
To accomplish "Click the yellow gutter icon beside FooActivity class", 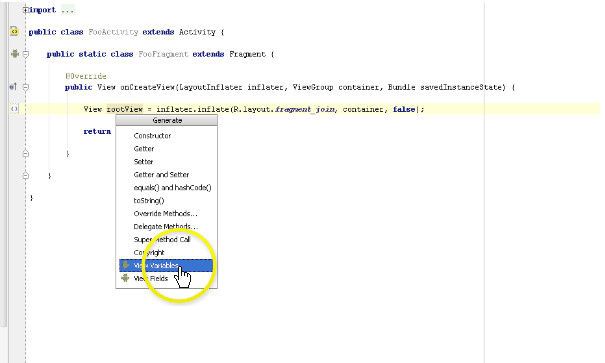I will coord(14,31).
